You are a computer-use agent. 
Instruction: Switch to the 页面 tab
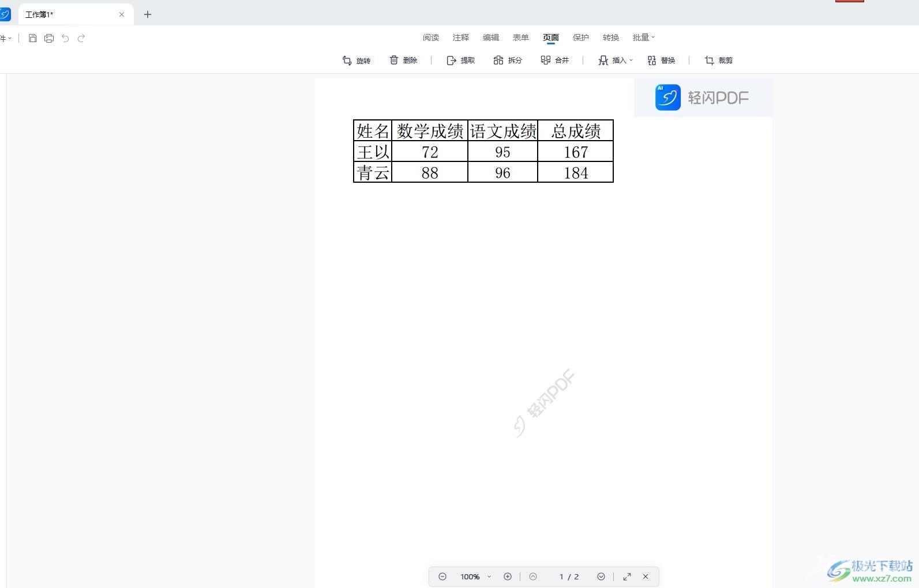pyautogui.click(x=551, y=37)
